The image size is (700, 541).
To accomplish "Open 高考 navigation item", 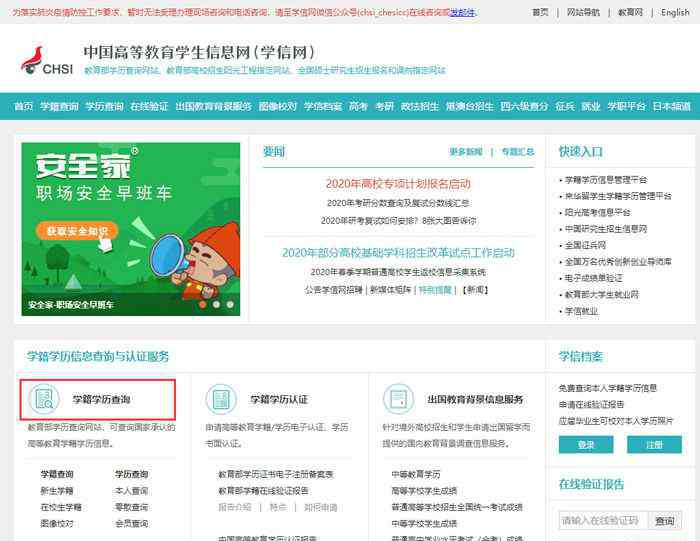I will pyautogui.click(x=358, y=106).
